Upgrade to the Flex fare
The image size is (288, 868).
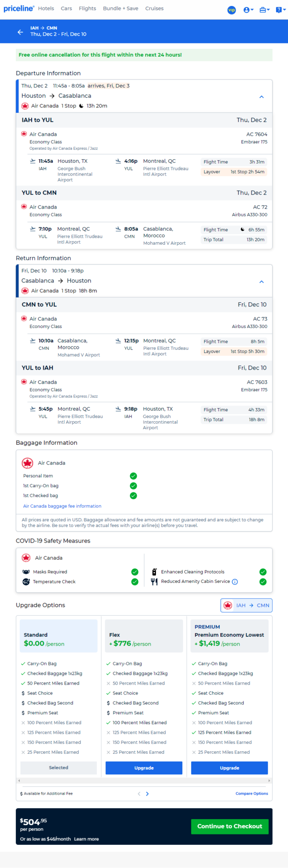144,768
